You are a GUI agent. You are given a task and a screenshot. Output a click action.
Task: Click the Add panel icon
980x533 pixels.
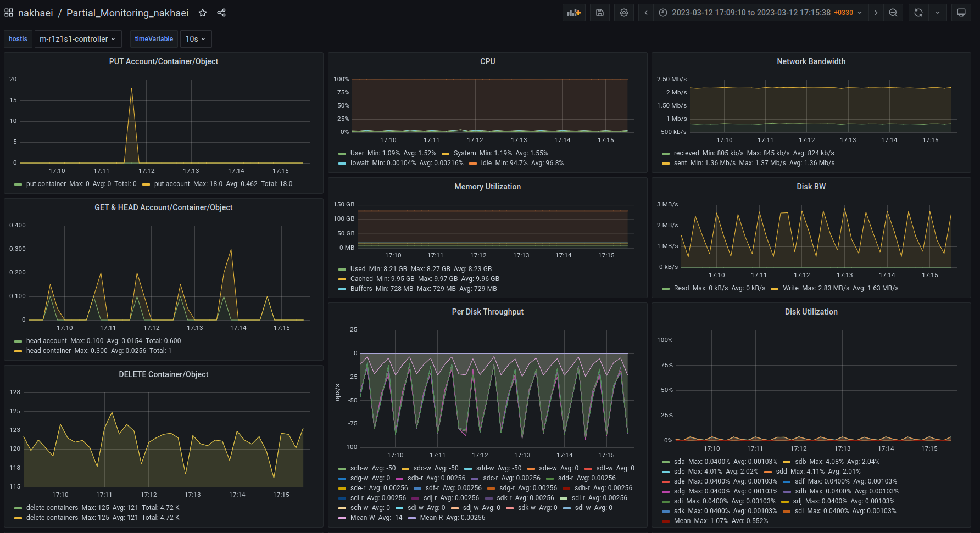(x=573, y=13)
